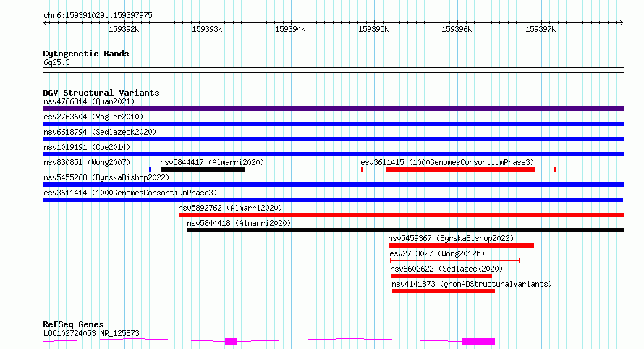Open the nsv830851 (Wong2007) variant label

87,162
